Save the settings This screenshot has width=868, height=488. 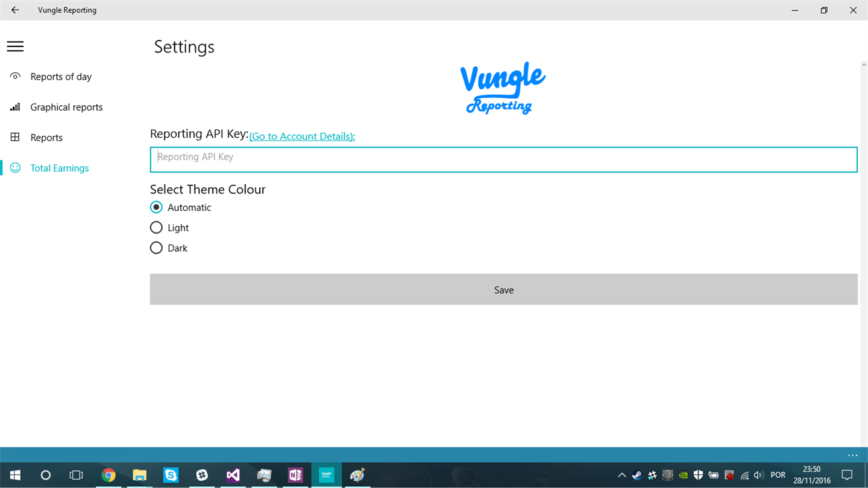coord(503,290)
